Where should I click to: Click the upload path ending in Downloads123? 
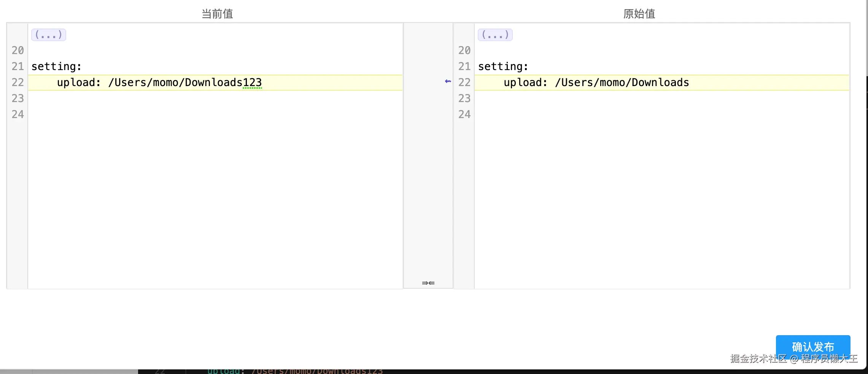click(185, 82)
